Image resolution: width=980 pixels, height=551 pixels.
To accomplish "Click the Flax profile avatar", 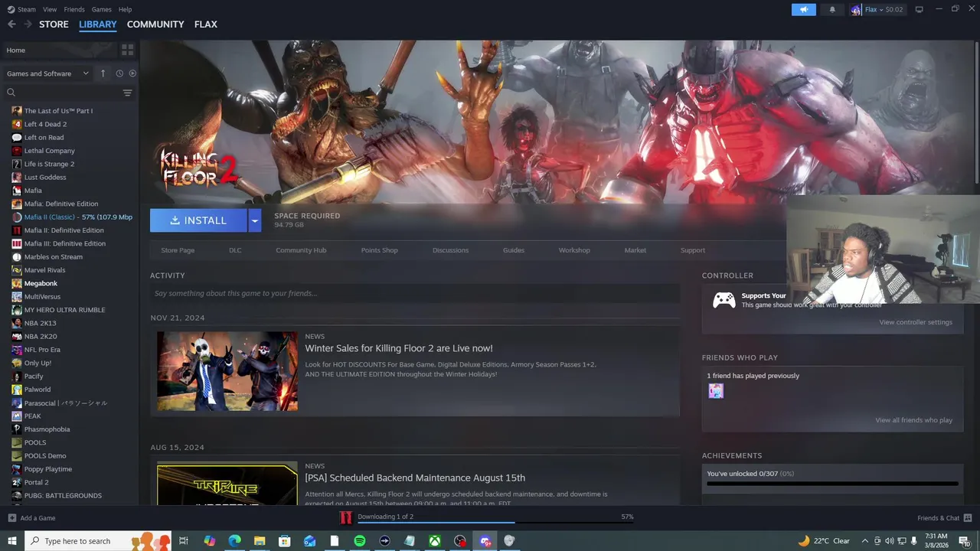I will point(856,10).
